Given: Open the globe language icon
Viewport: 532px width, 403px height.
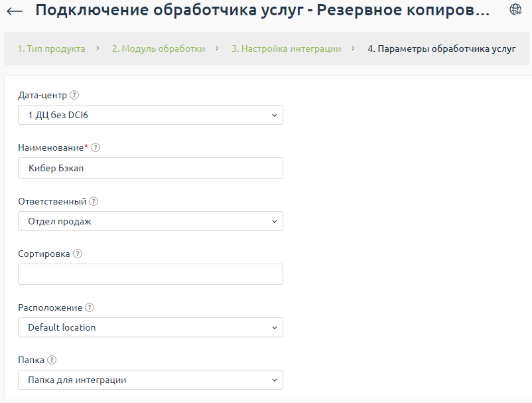Looking at the screenshot, I should pyautogui.click(x=515, y=9).
